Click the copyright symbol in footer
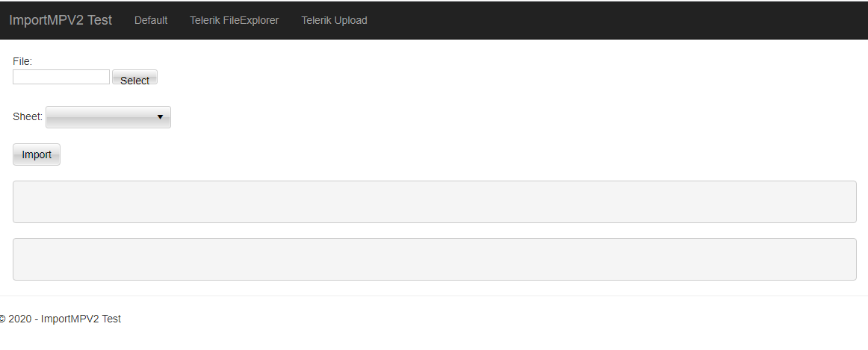This screenshot has width=868, height=350. (3, 319)
